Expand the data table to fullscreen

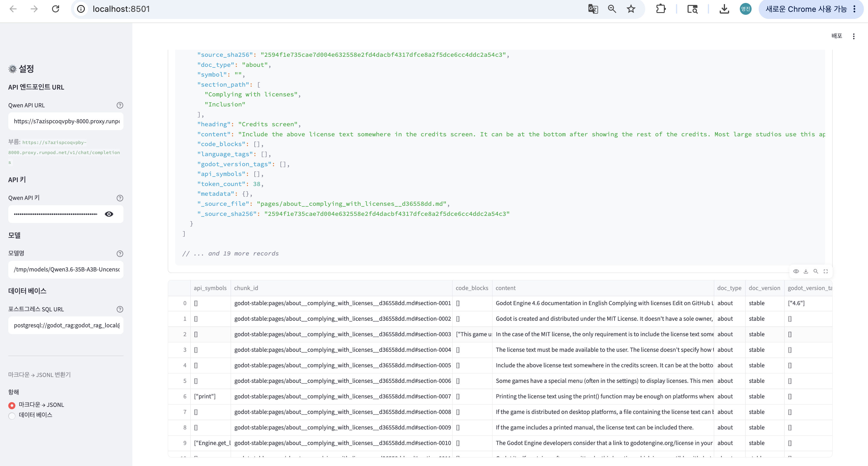(x=825, y=271)
